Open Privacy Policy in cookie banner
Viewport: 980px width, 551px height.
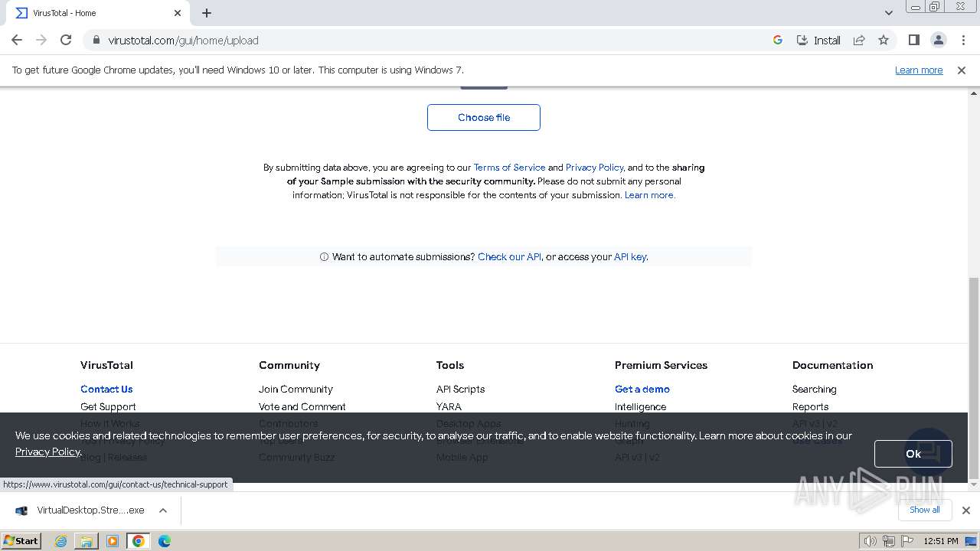click(47, 452)
